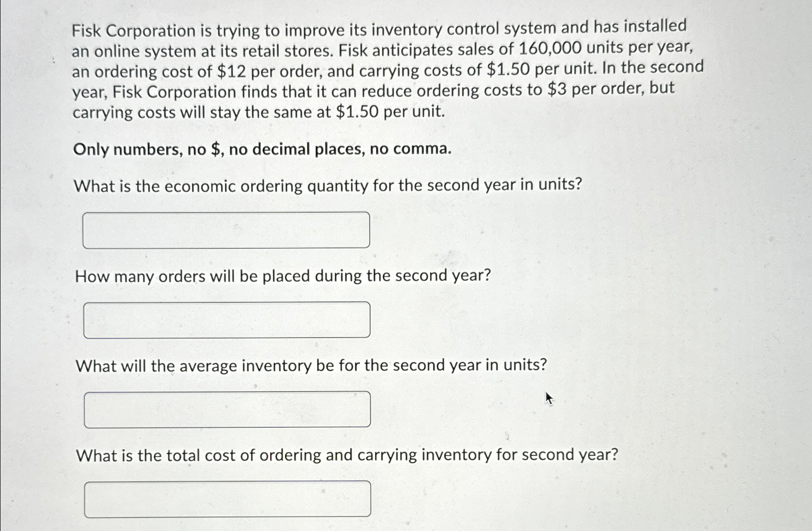
Task: Click inside the third empty answer field
Action: click(226, 408)
